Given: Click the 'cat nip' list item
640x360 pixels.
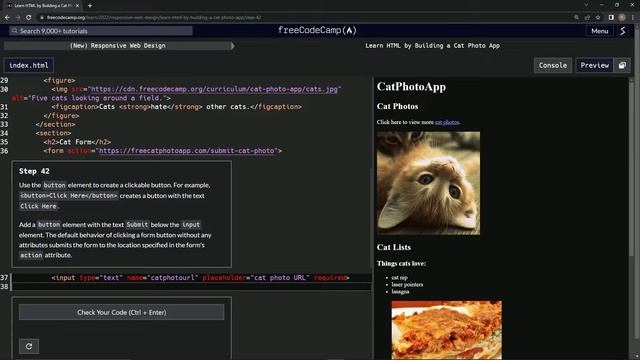Looking at the screenshot, I should (400, 278).
